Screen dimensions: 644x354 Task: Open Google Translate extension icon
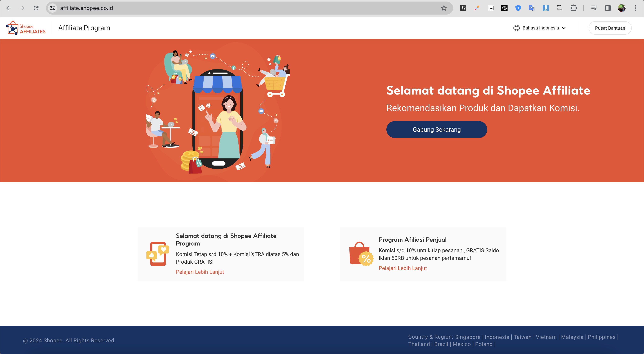(x=532, y=8)
